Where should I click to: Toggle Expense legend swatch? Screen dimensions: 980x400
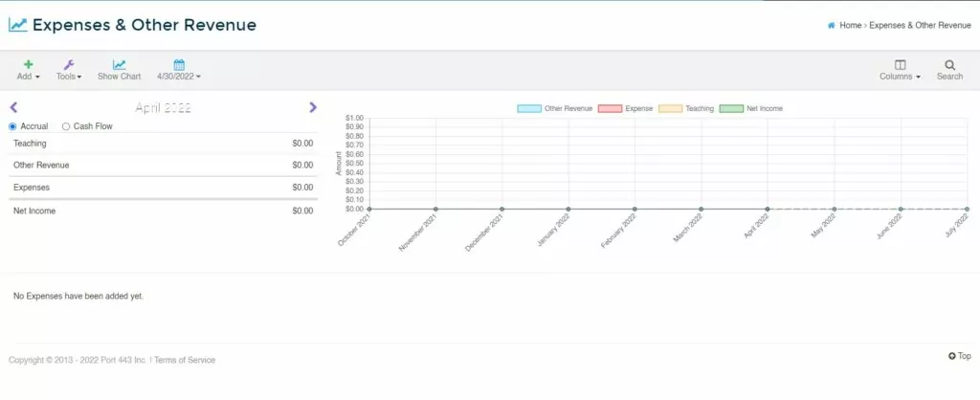[610, 109]
